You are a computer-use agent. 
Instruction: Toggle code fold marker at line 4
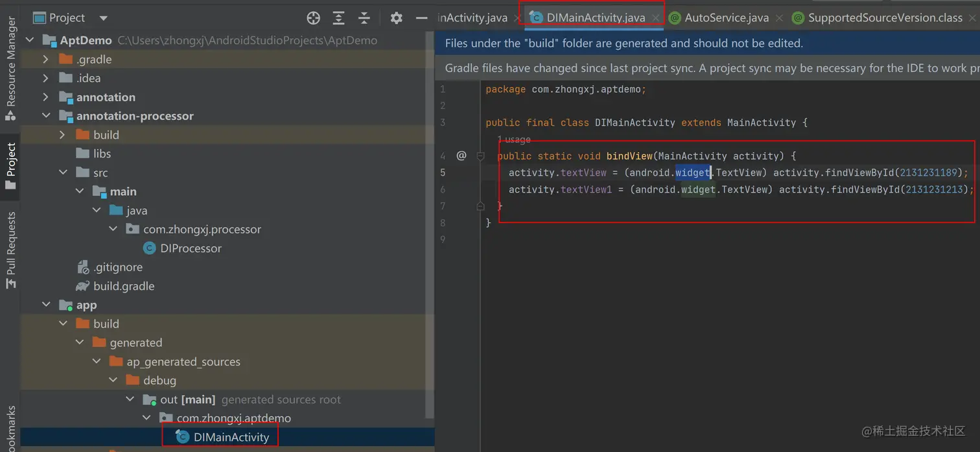[x=480, y=156]
